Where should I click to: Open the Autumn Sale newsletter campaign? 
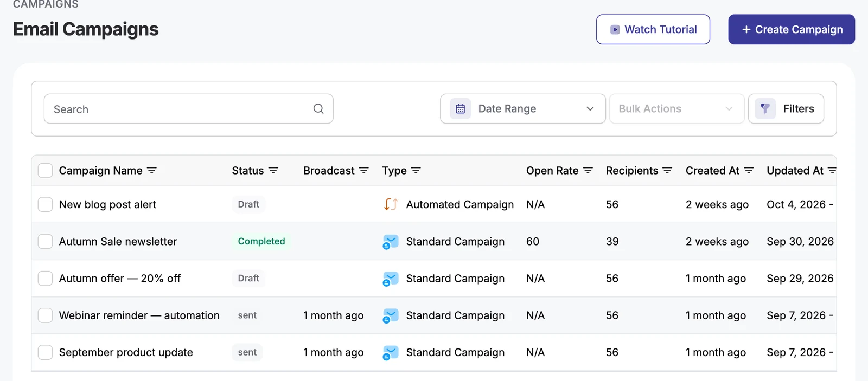(x=118, y=242)
